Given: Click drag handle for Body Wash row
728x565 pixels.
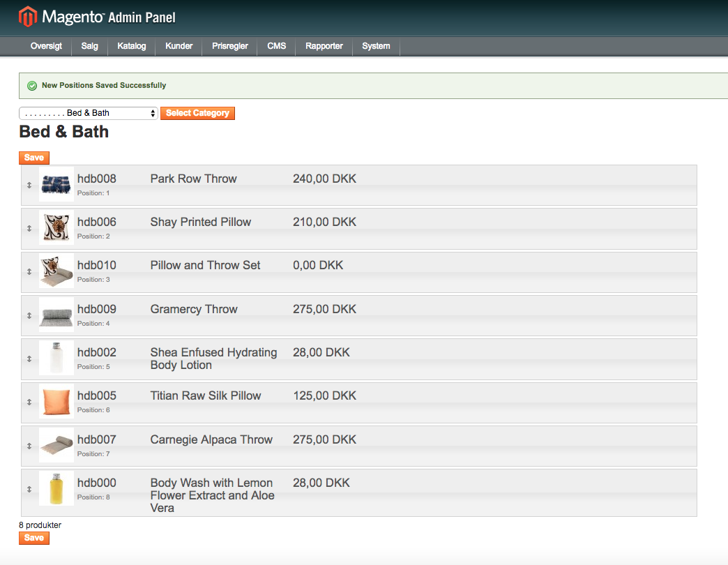Looking at the screenshot, I should [x=29, y=490].
